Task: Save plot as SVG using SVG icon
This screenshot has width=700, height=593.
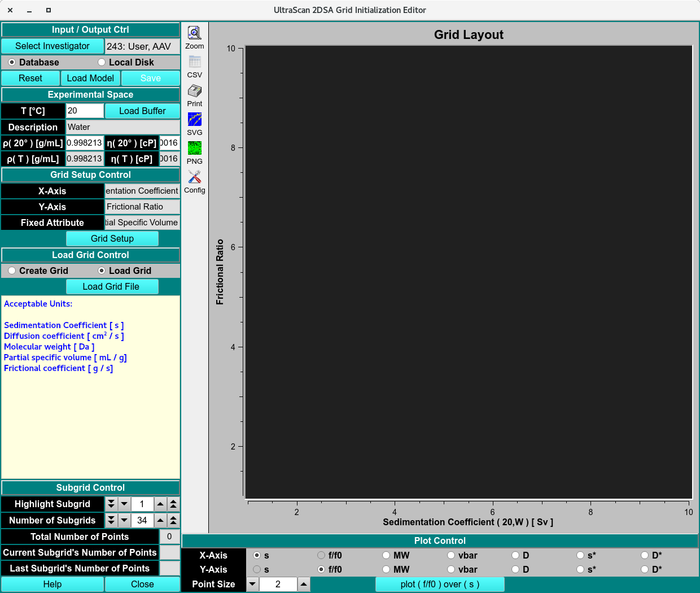Action: 194,120
